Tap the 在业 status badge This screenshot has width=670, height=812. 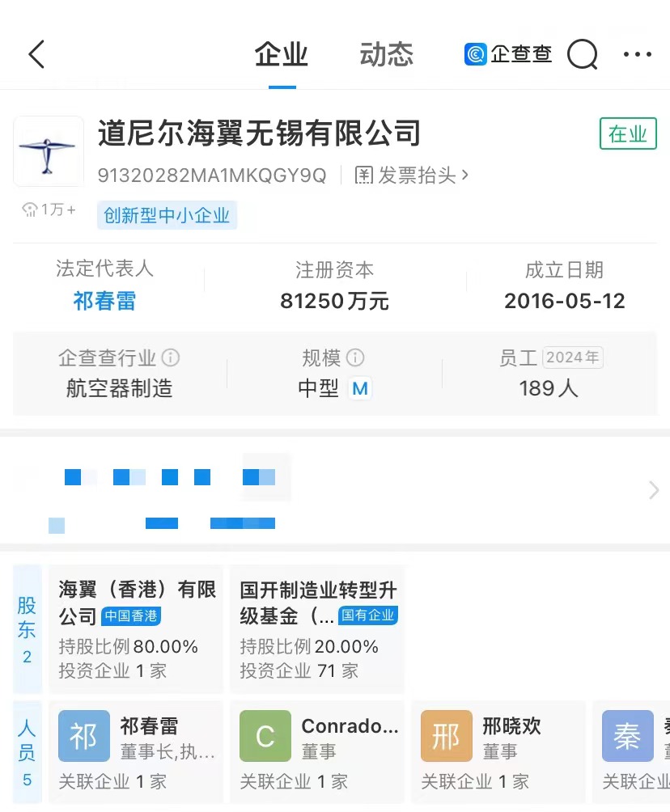point(628,133)
